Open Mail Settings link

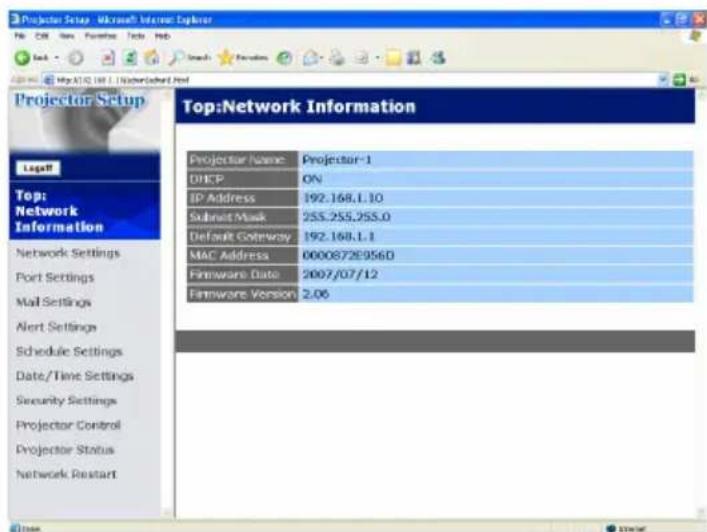[54, 302]
